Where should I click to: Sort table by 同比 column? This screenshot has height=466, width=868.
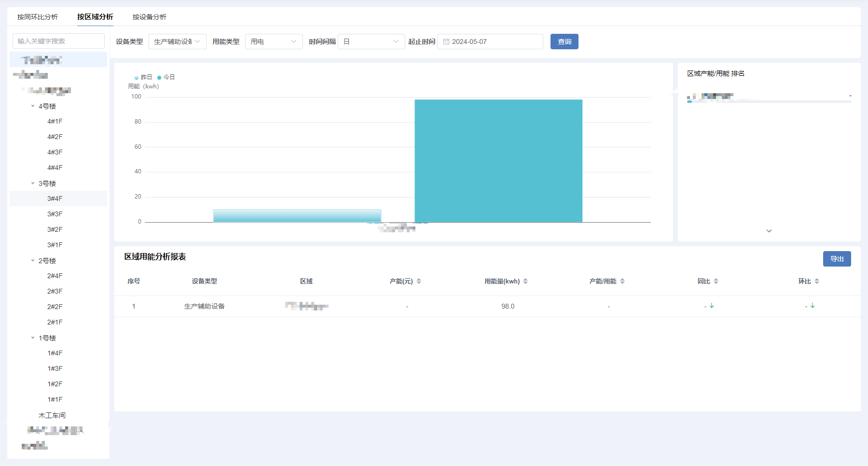pos(716,281)
